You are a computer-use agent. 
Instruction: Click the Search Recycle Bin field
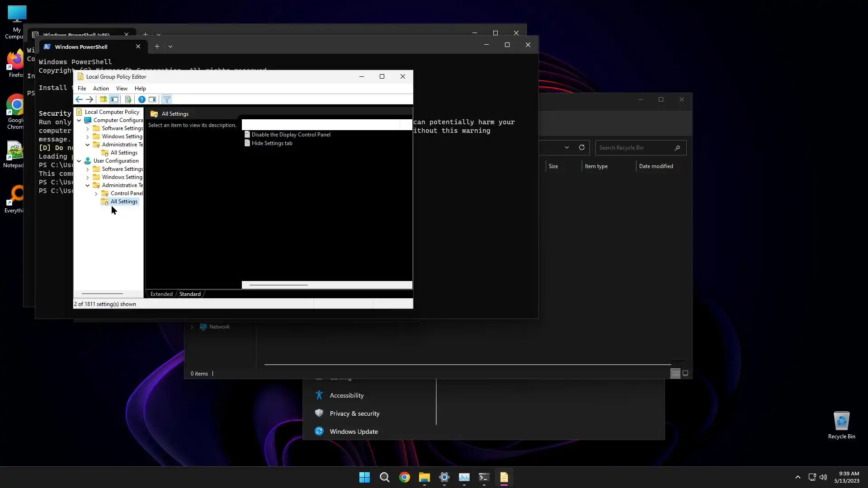pos(635,148)
